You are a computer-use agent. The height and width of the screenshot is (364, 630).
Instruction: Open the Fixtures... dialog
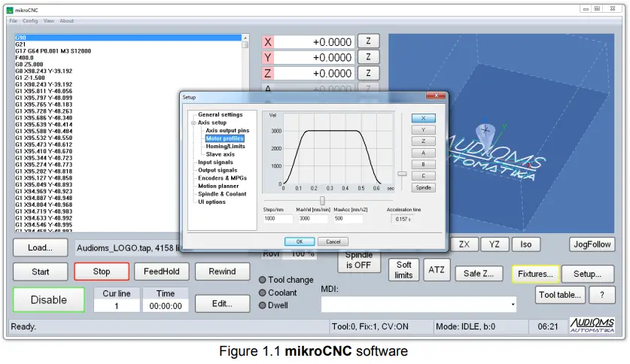tap(536, 274)
